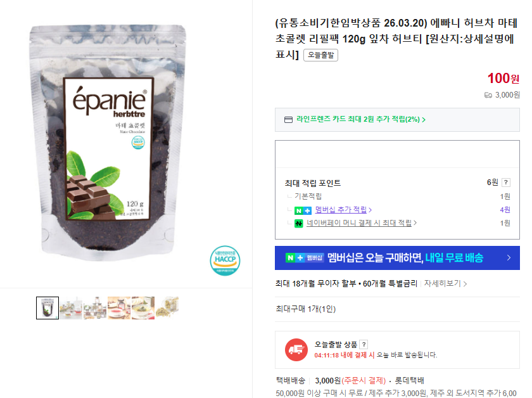Open 네이버페이 머니 결제 시 최대 적립 link
This screenshot has height=398, width=532.
pos(362,223)
